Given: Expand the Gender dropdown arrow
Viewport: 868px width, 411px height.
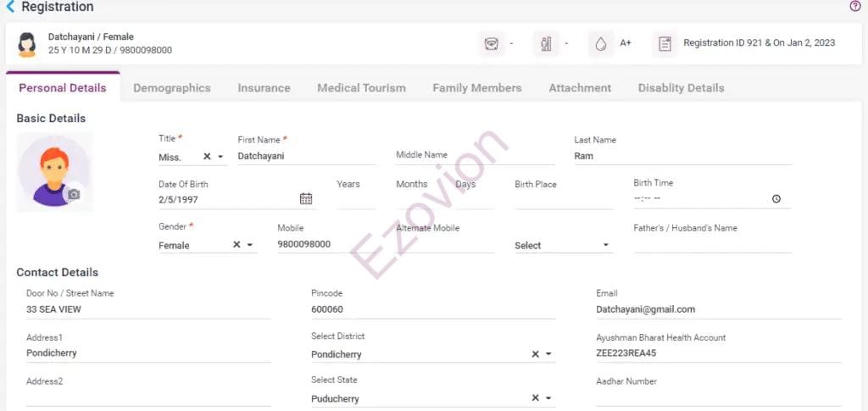Looking at the screenshot, I should click(x=250, y=245).
